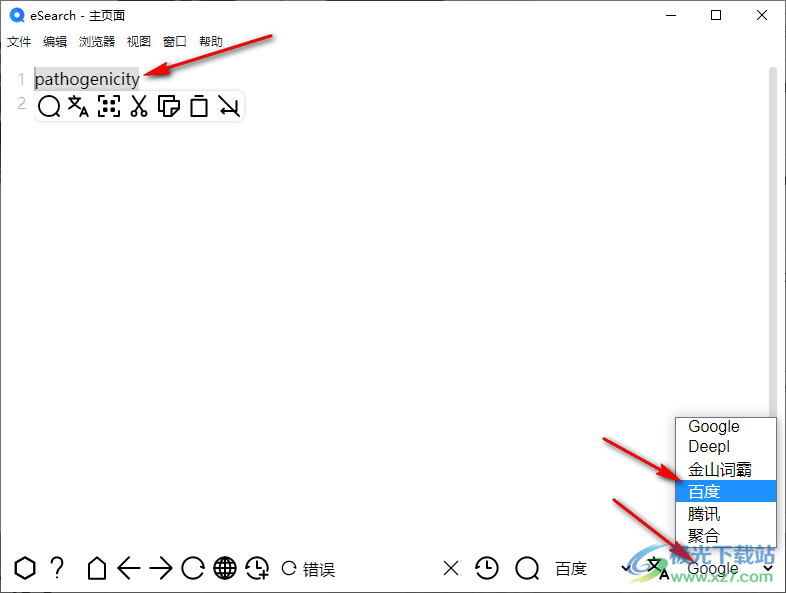This screenshot has height=593, width=786.
Task: Minimize the eSearch window
Action: tap(671, 16)
